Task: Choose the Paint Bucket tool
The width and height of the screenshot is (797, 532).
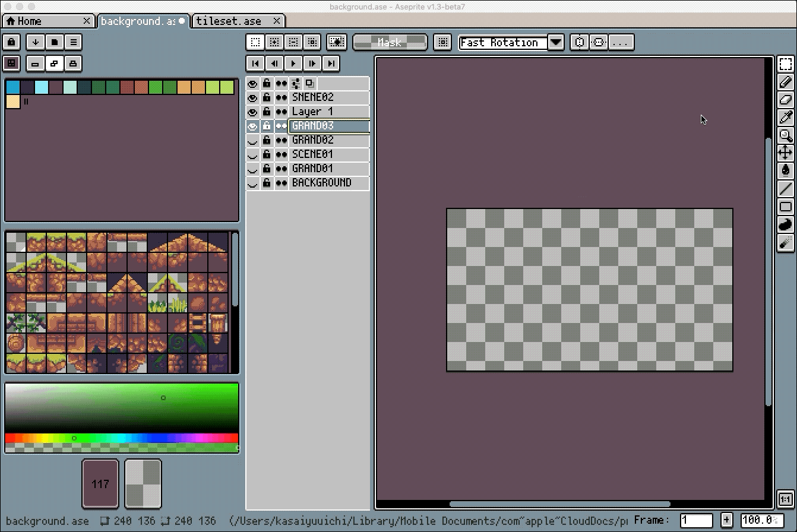Action: coord(786,171)
